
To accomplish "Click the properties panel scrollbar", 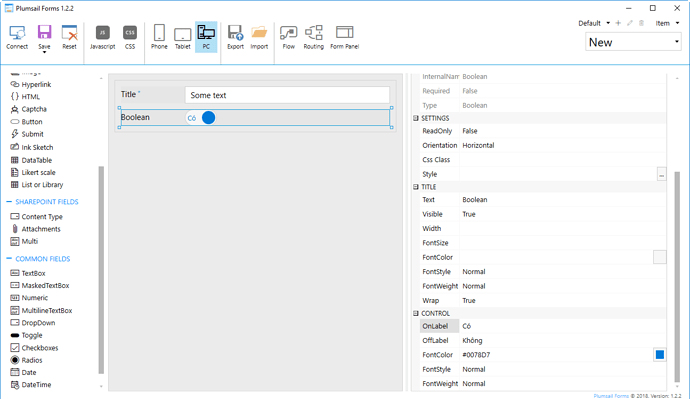I will [x=677, y=276].
